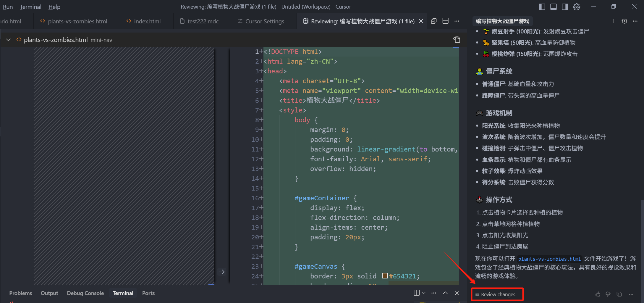Click the 波次系统 list item
This screenshot has height=303, width=644.
(544, 137)
